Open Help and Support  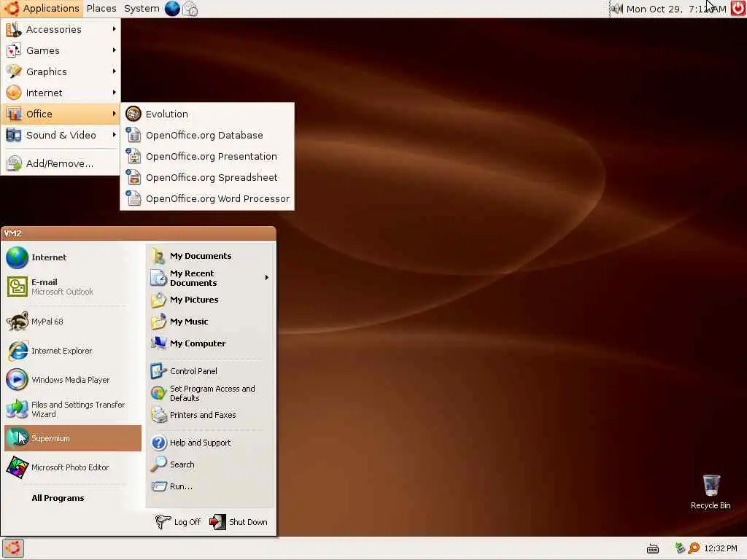point(209,443)
